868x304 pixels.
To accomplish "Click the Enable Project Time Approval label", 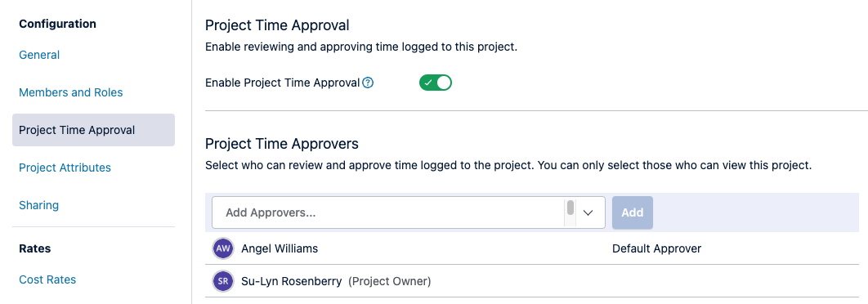I will click(x=282, y=83).
